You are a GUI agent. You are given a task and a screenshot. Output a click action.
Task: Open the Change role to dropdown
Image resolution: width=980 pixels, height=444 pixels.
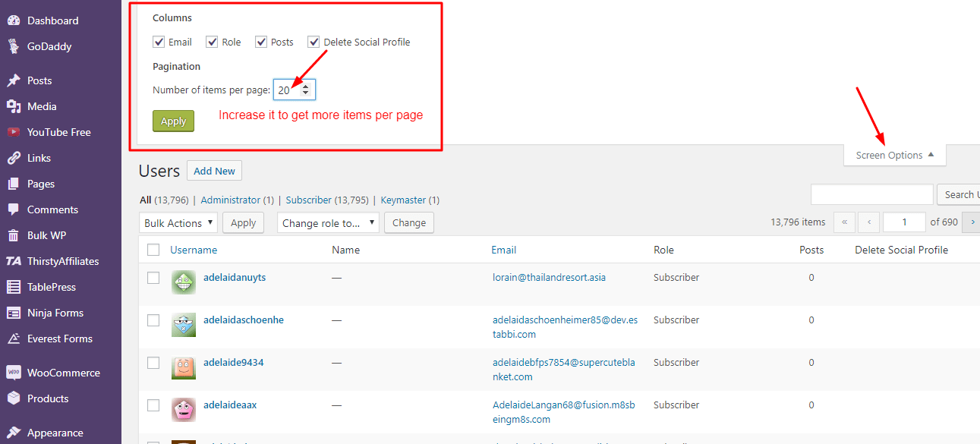click(328, 222)
